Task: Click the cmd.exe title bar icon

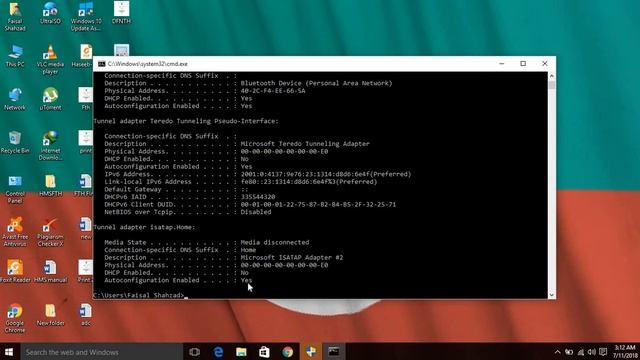Action: click(102, 64)
